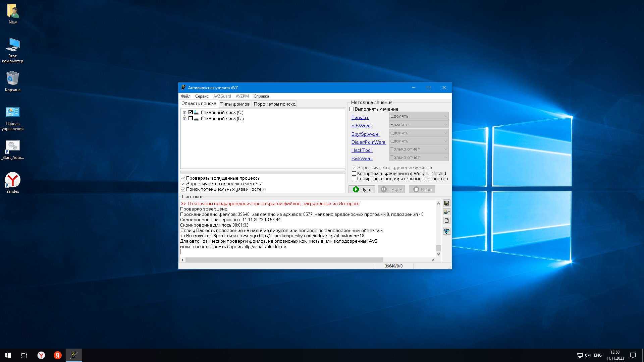Click the Spy/Spyware link

click(x=365, y=134)
